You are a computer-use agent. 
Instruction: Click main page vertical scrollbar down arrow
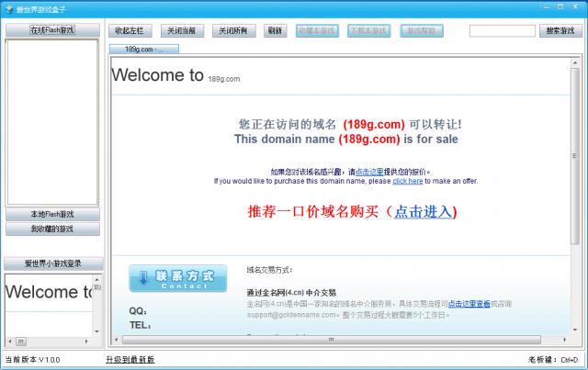575,330
